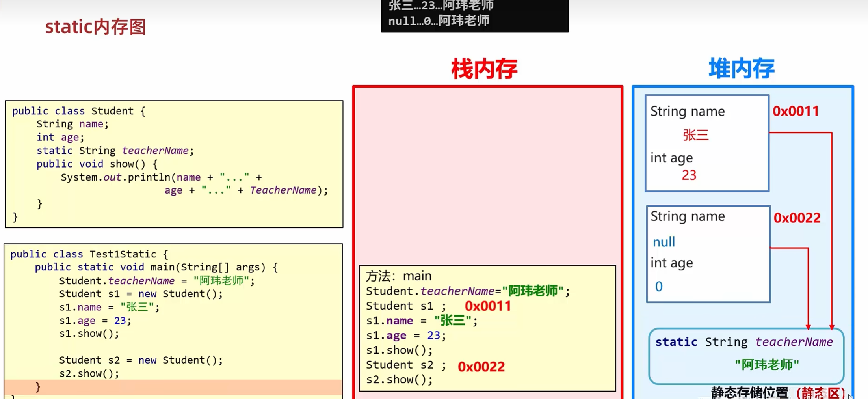Screen dimensions: 868x399
Task: Click 's1.name = "张三";' in Test1Static code
Action: (109, 307)
